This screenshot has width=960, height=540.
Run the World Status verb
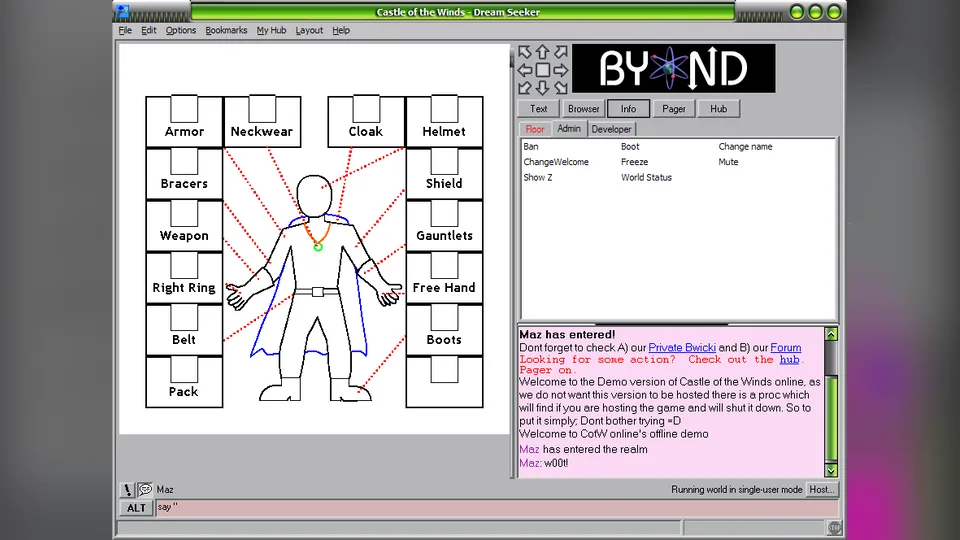[646, 177]
